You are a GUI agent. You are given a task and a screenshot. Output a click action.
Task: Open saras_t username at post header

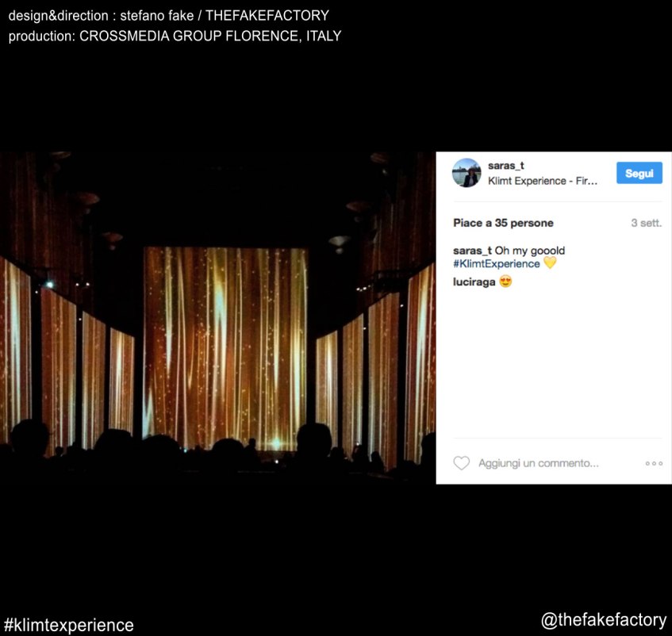pyautogui.click(x=505, y=166)
